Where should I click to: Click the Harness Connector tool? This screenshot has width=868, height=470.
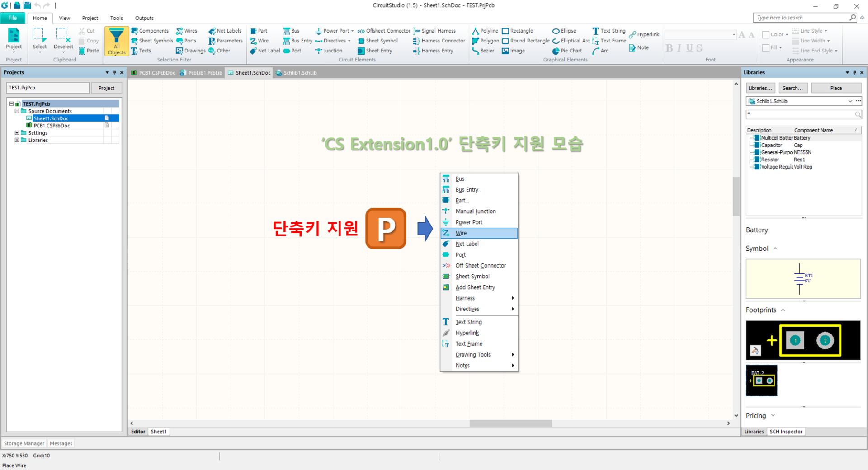[439, 41]
